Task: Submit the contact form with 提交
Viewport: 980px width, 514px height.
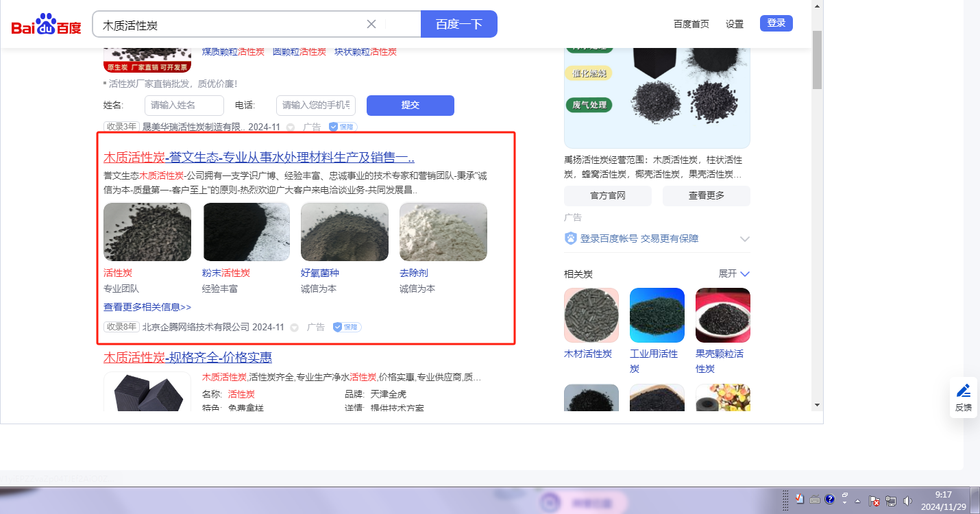Action: pyautogui.click(x=411, y=105)
